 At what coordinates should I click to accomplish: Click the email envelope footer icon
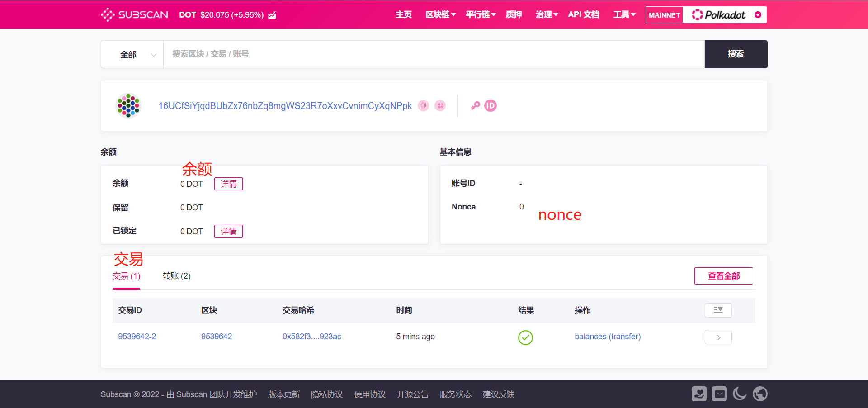(719, 394)
